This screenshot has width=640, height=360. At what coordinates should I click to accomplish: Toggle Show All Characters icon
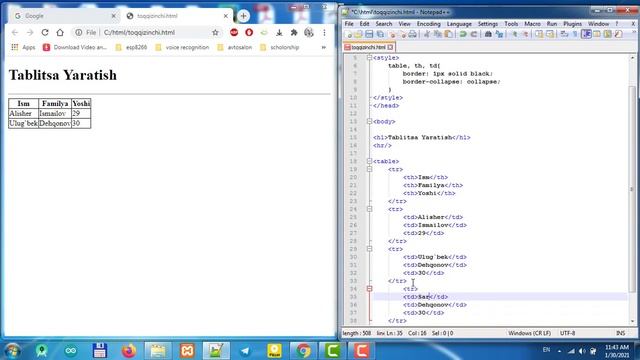[575, 34]
